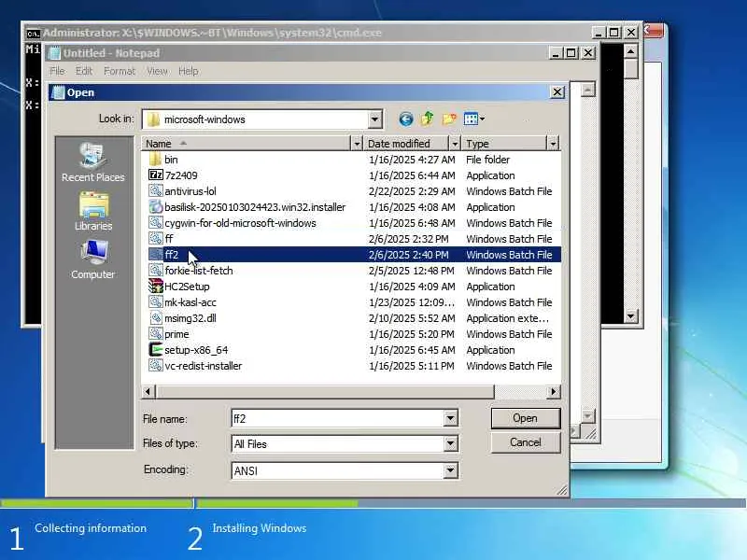Select the bin folder icon

[155, 159]
